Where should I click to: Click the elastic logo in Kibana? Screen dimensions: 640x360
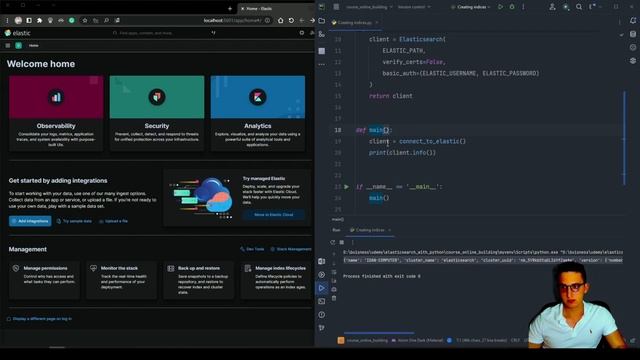tap(18, 33)
